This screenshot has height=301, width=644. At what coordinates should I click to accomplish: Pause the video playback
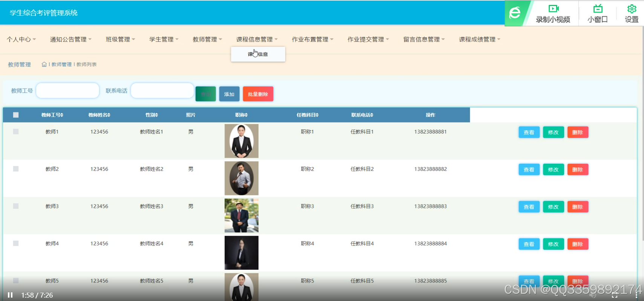[x=10, y=295]
